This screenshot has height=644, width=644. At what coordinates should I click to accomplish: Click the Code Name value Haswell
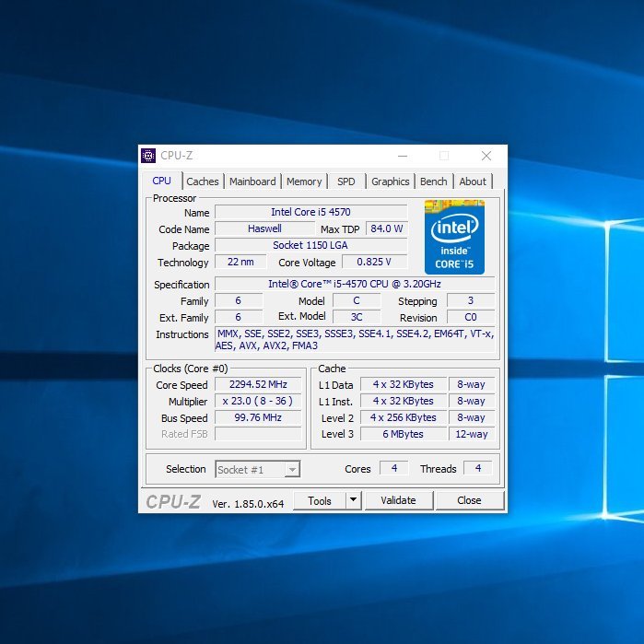[265, 228]
